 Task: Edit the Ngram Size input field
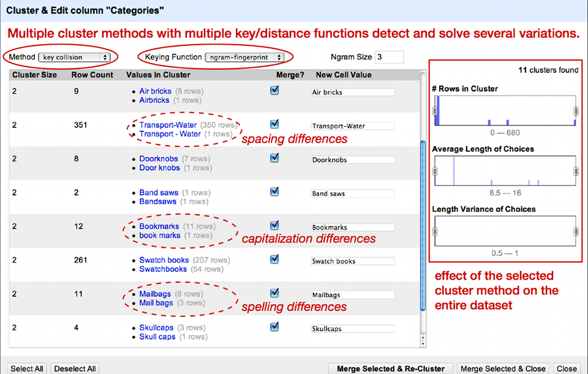point(391,56)
